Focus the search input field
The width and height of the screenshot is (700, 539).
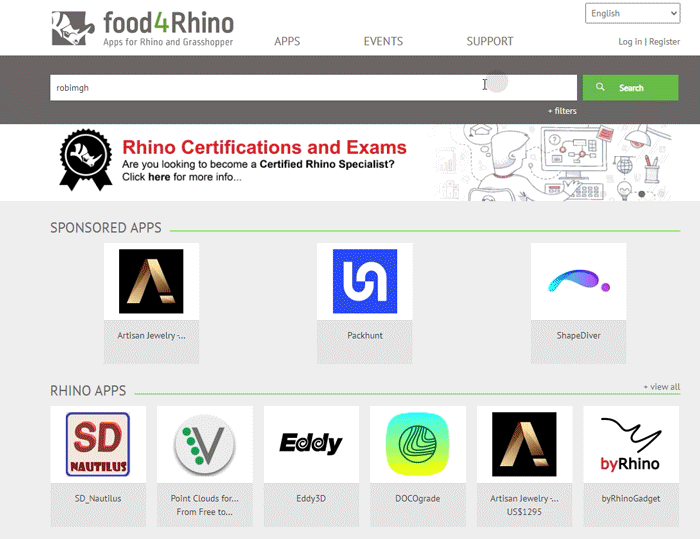(x=313, y=88)
